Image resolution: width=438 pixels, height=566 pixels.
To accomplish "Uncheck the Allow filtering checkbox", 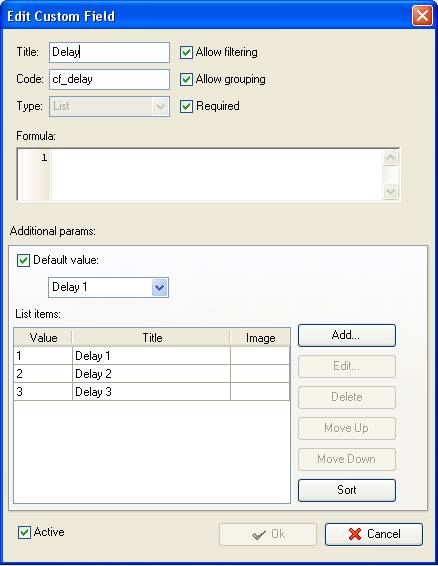I will click(x=186, y=52).
